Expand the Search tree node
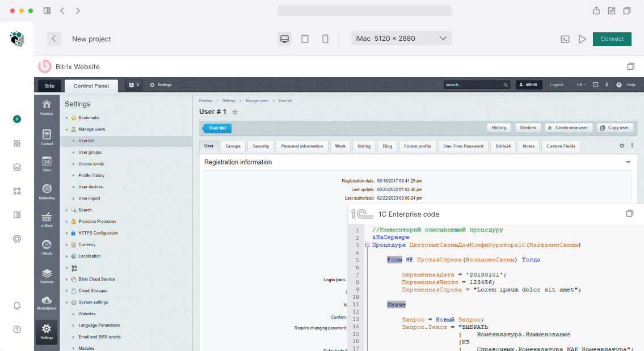Screen dimensions: 644x351 point(67,210)
